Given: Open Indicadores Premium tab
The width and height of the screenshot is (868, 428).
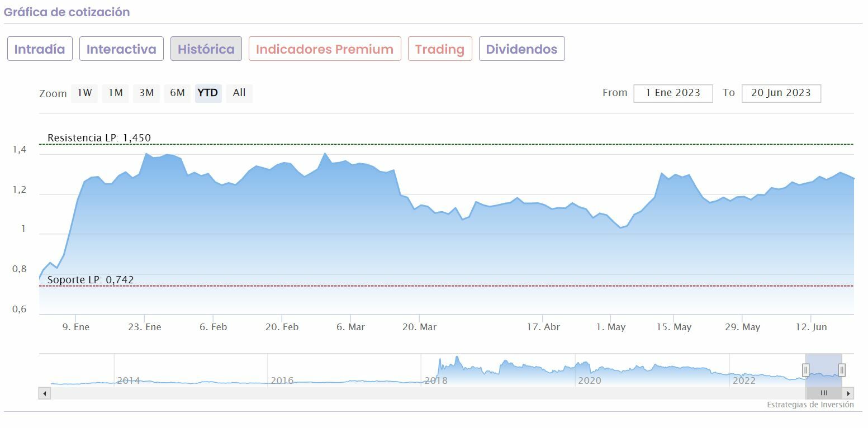Looking at the screenshot, I should tap(325, 49).
